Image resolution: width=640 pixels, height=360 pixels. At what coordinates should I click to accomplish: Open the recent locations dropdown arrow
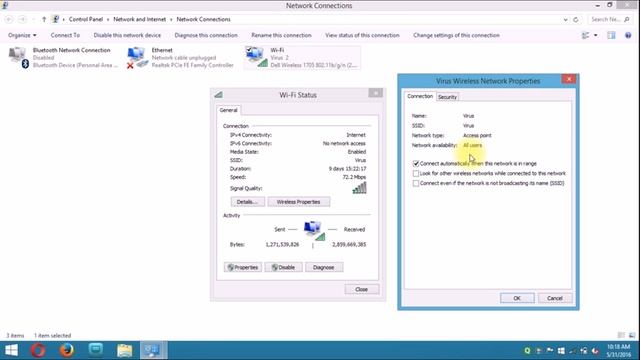tap(33, 19)
